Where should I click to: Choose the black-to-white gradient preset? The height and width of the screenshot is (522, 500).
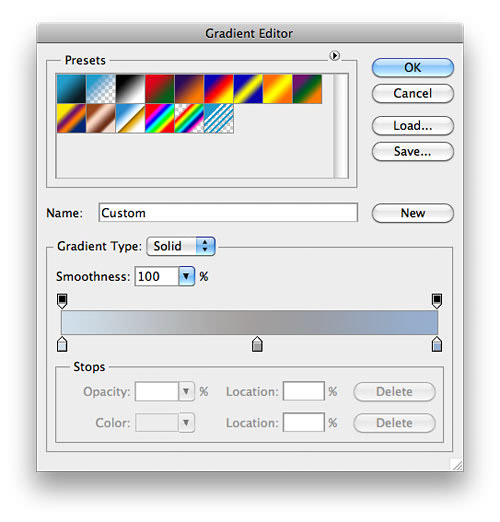pos(130,89)
